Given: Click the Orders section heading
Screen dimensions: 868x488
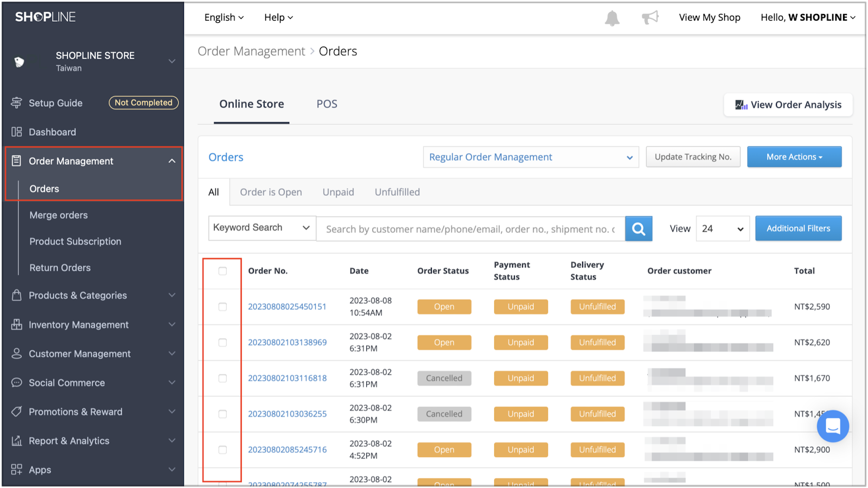Looking at the screenshot, I should tap(226, 157).
